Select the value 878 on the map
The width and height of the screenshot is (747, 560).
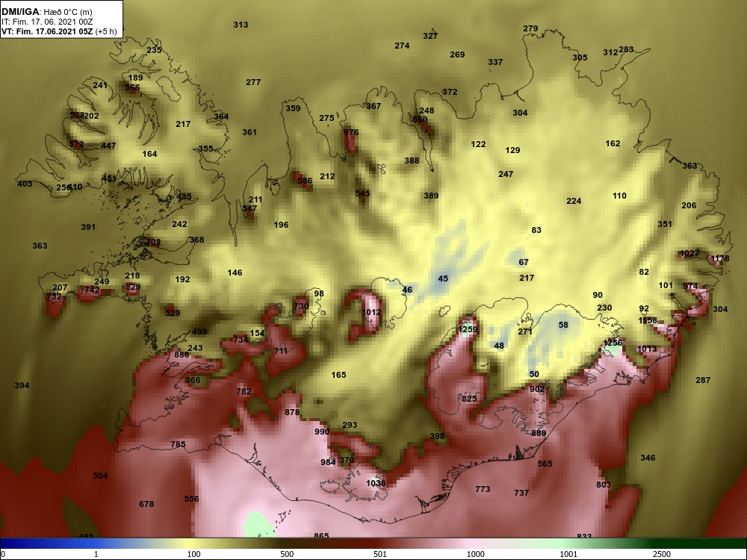click(293, 412)
